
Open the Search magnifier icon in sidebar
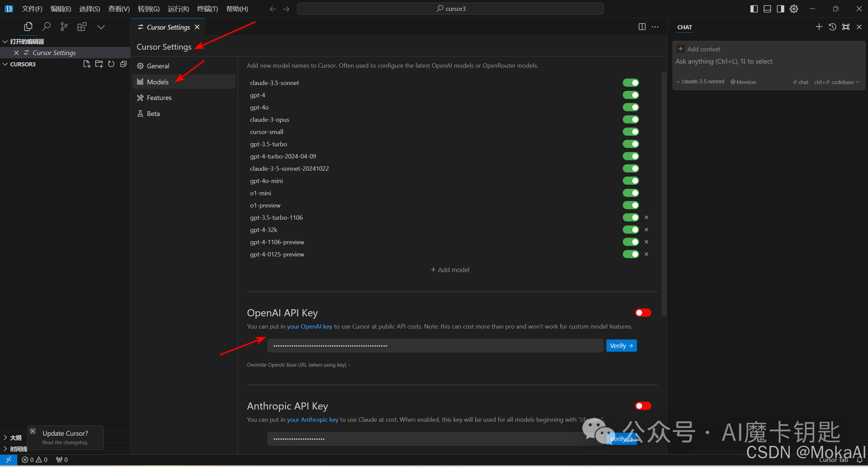(x=46, y=27)
